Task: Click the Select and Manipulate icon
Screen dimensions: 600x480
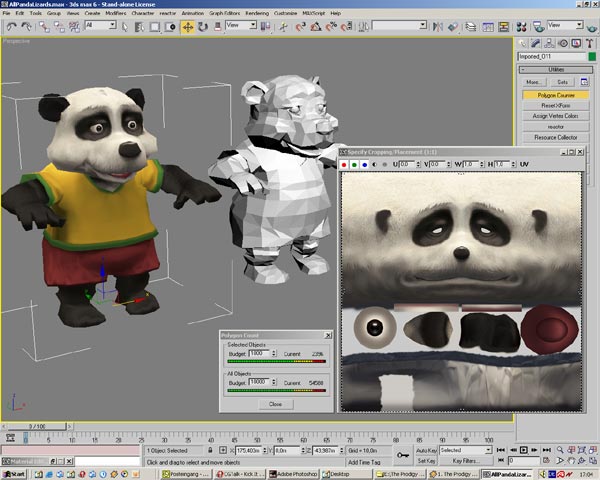Action: (x=284, y=26)
